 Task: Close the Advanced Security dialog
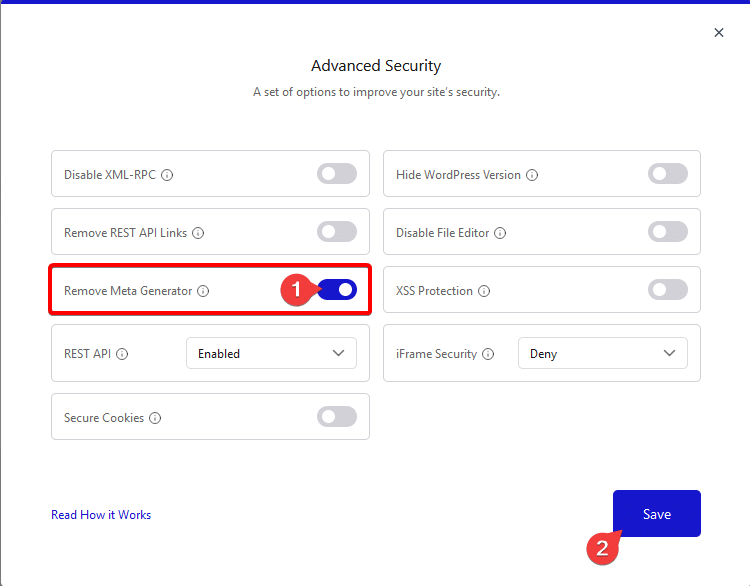click(719, 33)
